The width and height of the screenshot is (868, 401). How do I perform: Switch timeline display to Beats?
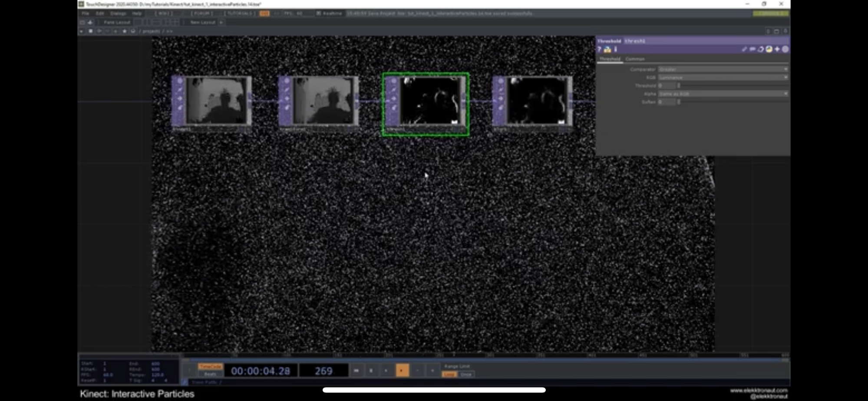210,374
